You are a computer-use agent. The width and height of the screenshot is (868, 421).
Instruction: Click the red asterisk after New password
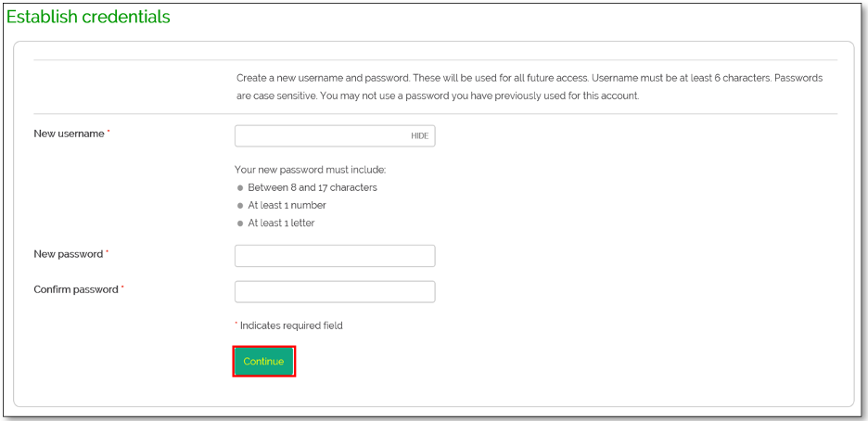pyautogui.click(x=108, y=252)
